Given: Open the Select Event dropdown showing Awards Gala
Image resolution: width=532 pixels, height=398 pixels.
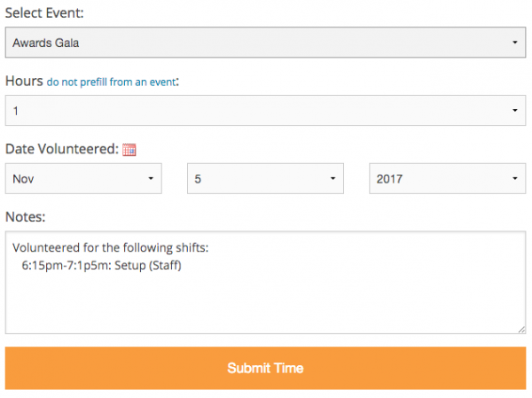Looking at the screenshot, I should pos(265,43).
